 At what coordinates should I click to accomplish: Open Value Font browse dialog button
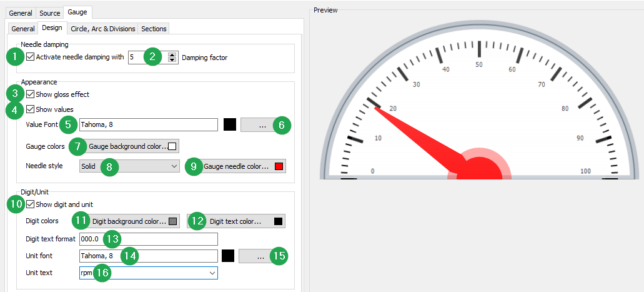(262, 125)
